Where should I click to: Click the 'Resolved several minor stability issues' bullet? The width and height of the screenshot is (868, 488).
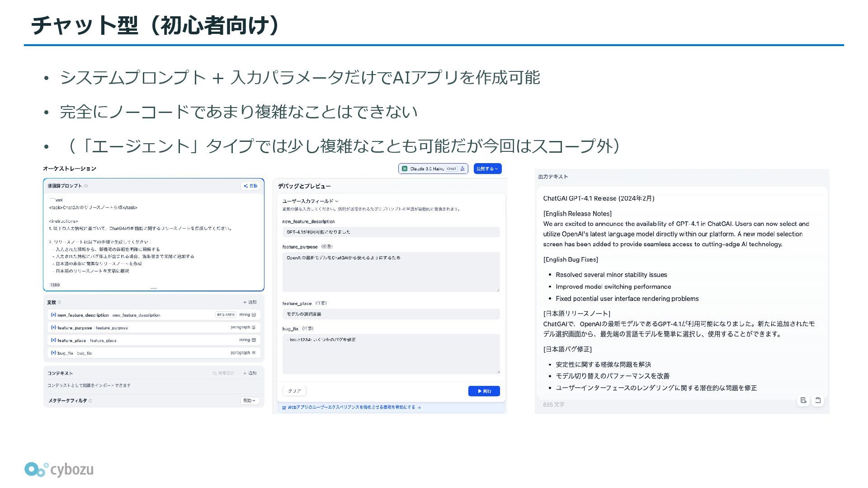[611, 275]
